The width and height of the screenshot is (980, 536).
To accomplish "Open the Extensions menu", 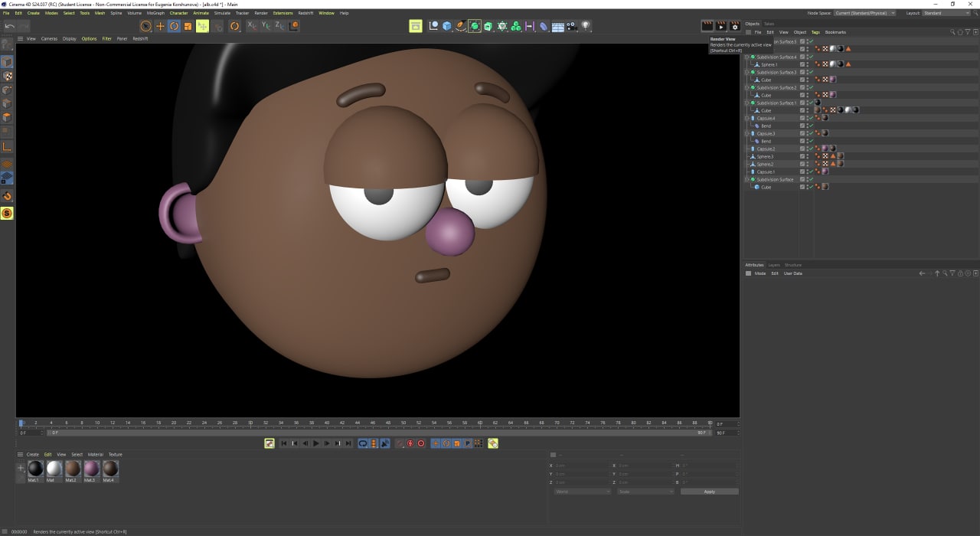I will [283, 13].
